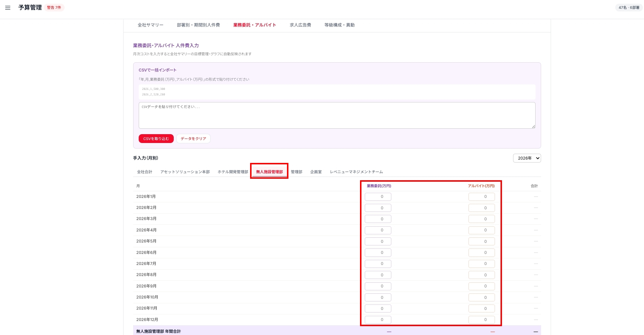Click 業務委託 field for 2026年8月
The width and height of the screenshot is (644, 335).
click(378, 275)
